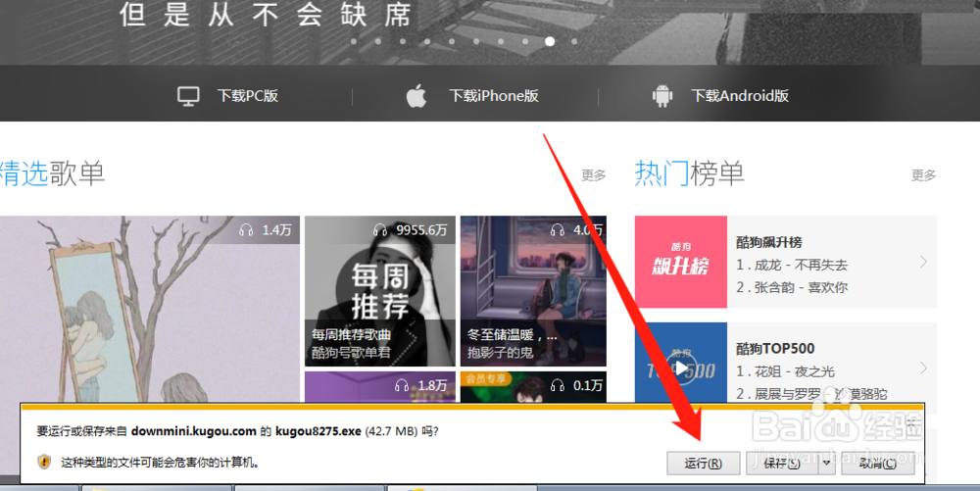Open 每周推荐歌曲 playlist thumbnail
This screenshot has height=491, width=980.
[380, 291]
